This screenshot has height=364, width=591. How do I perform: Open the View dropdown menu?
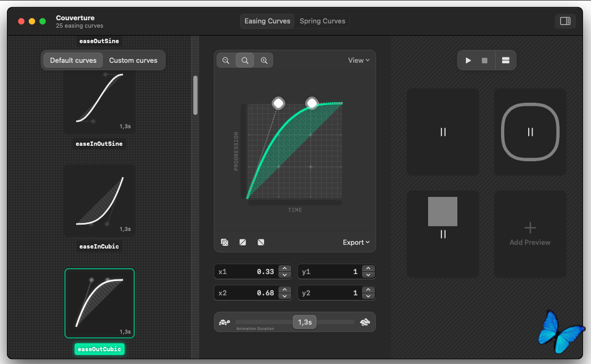tap(358, 61)
